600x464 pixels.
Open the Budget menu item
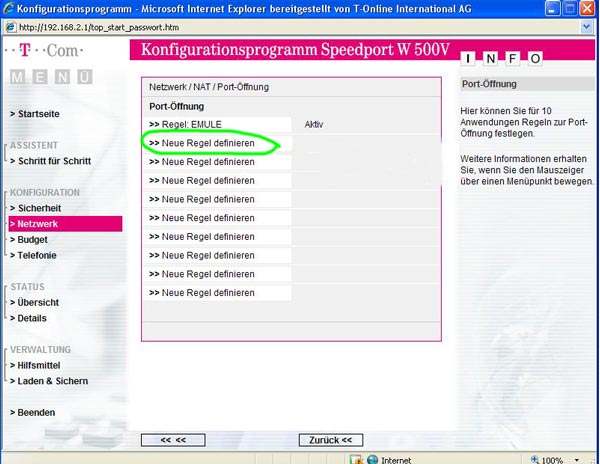pos(29,240)
